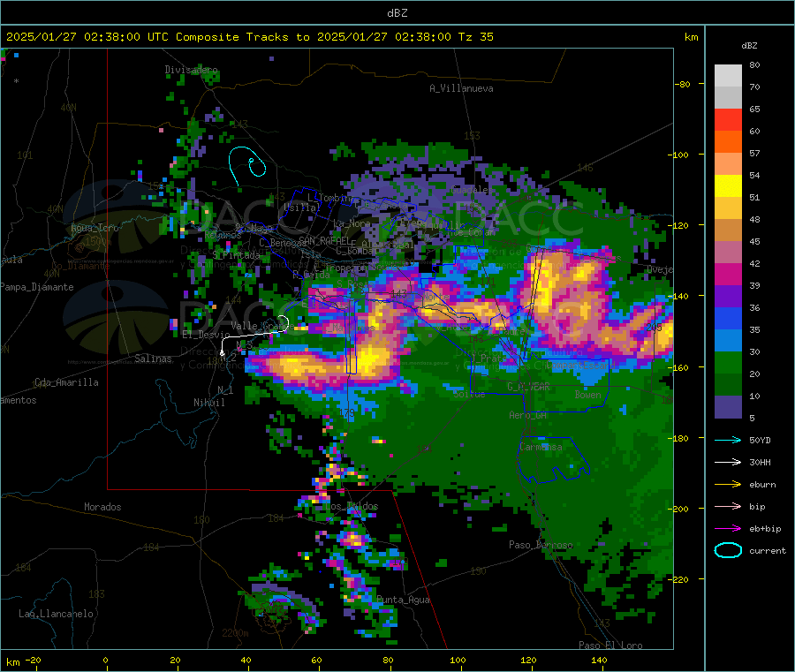This screenshot has height=672, width=795.
Task: Select the red 60-65 dBZ color swatch
Action: [x=728, y=119]
